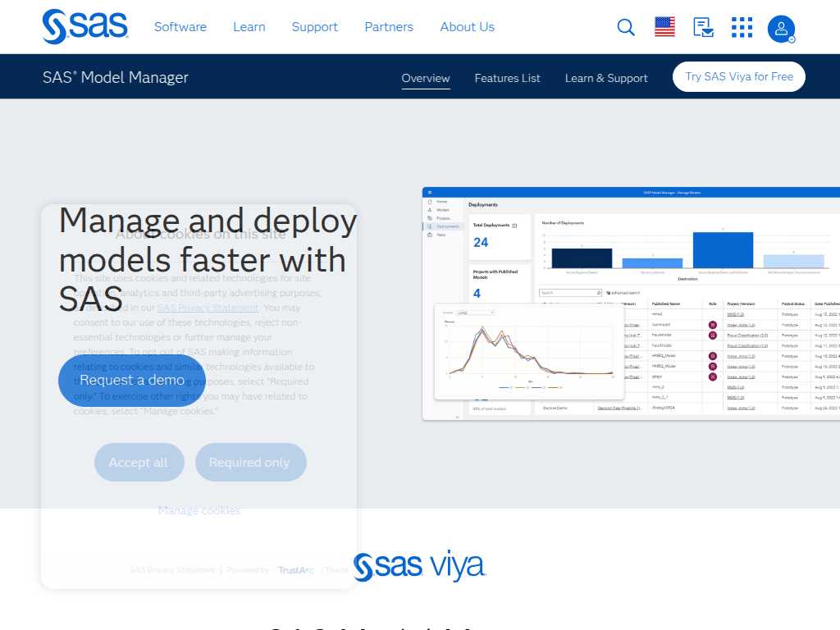The width and height of the screenshot is (840, 630).
Task: Click the SAS Viya logo
Action: pos(419,566)
